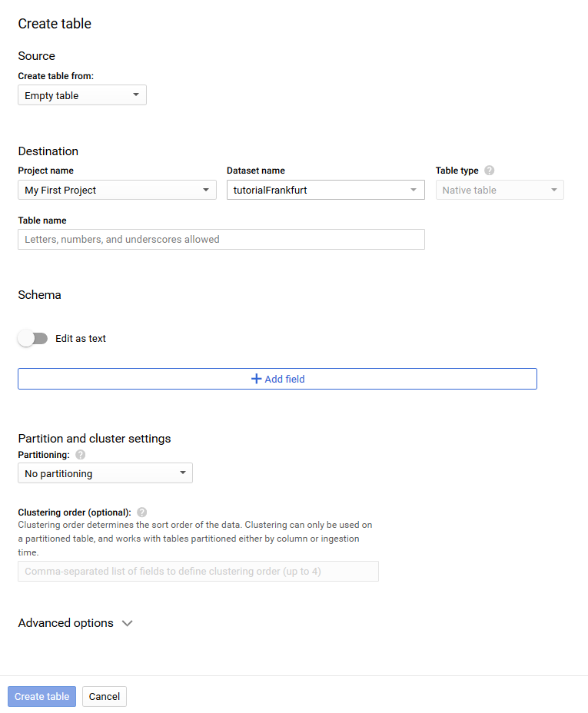Toggle the Edit as text switch
The height and width of the screenshot is (713, 588).
[x=32, y=338]
